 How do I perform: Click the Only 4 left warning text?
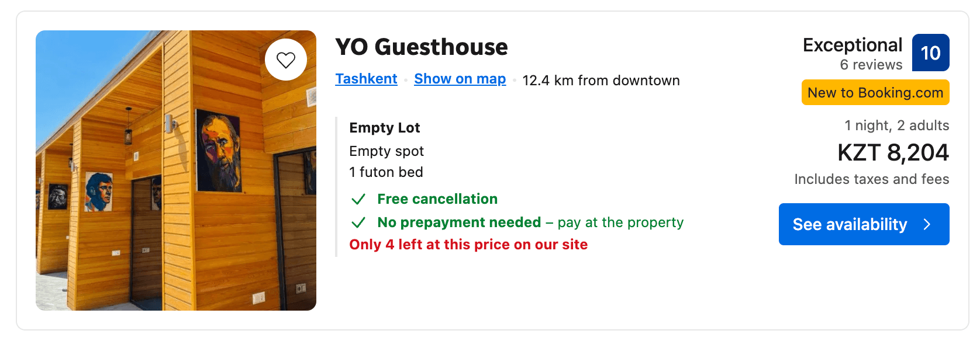pos(468,245)
